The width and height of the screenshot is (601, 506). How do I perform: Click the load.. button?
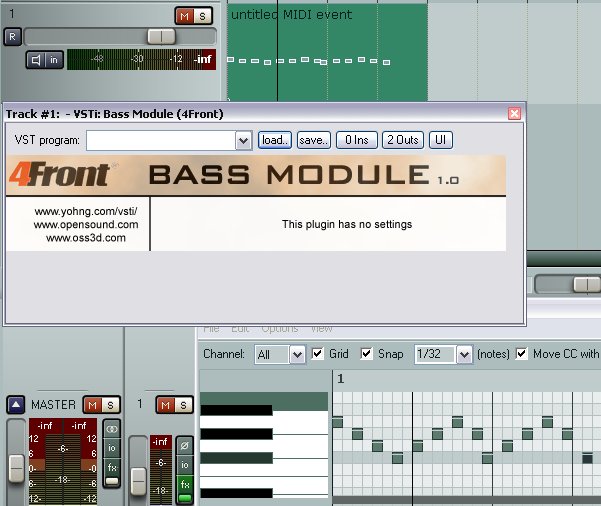(x=275, y=140)
